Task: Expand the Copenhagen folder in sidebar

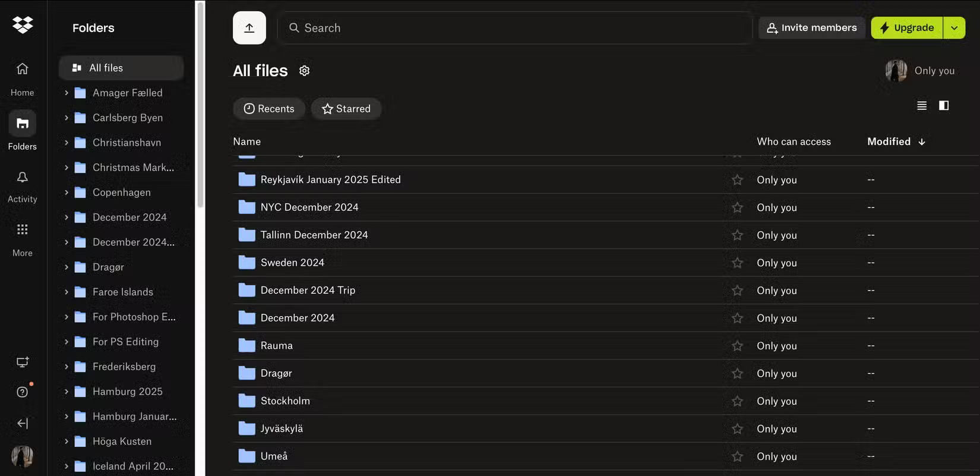Action: [67, 193]
